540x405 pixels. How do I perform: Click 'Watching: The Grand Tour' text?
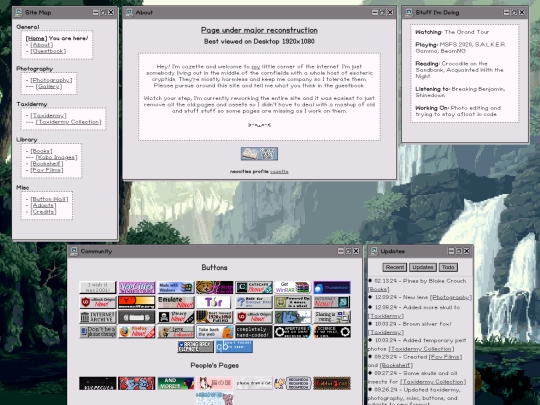click(x=452, y=32)
